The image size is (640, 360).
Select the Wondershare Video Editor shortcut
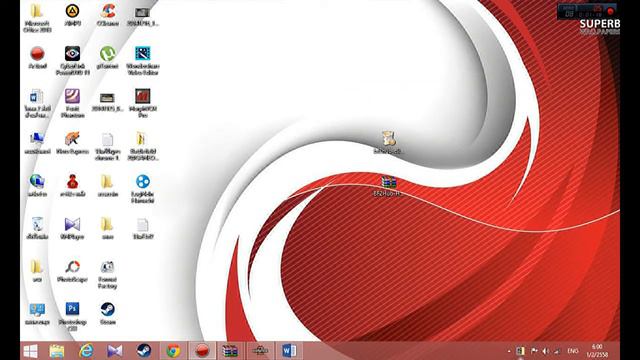142,60
